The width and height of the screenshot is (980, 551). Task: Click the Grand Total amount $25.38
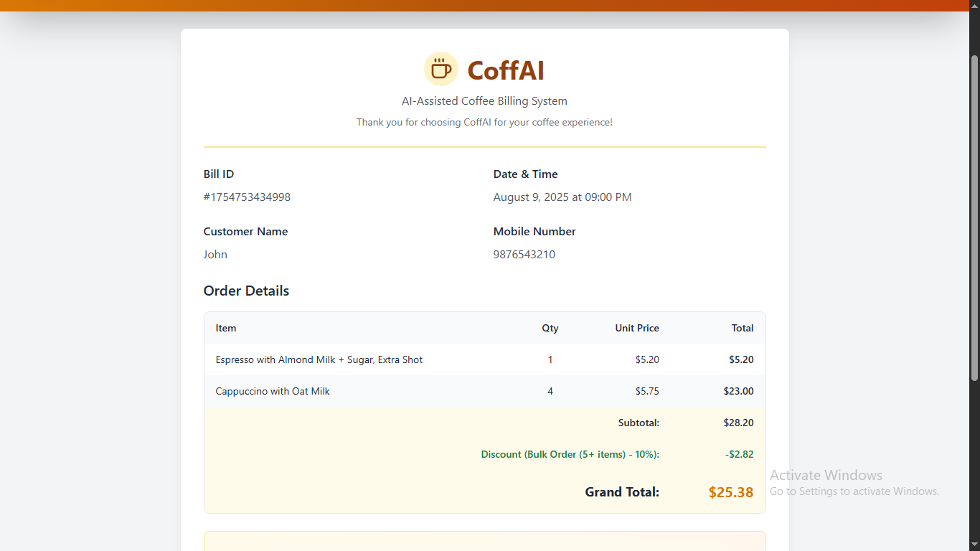coord(730,492)
